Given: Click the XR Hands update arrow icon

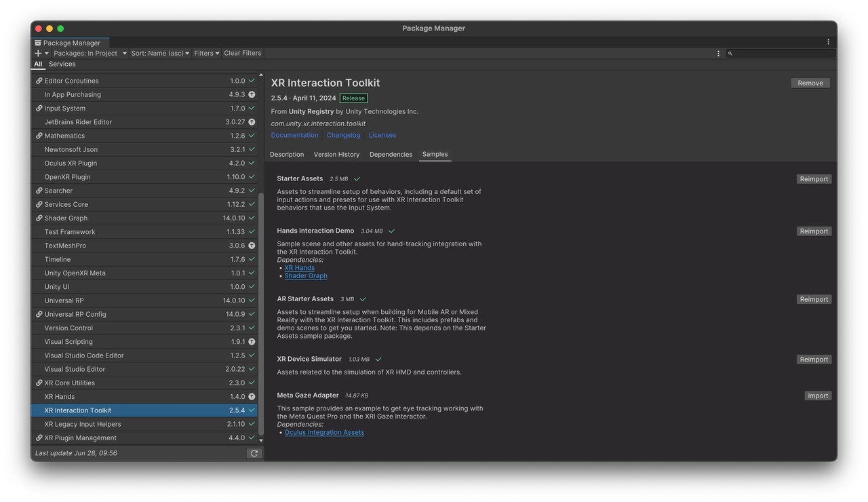Looking at the screenshot, I should [x=252, y=397].
